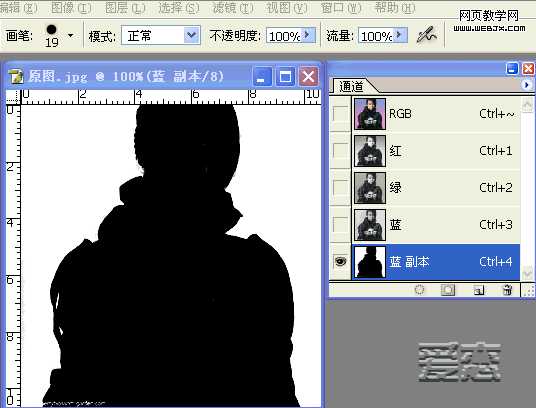
Task: Click the ruler origin corner box
Action: click(x=13, y=97)
